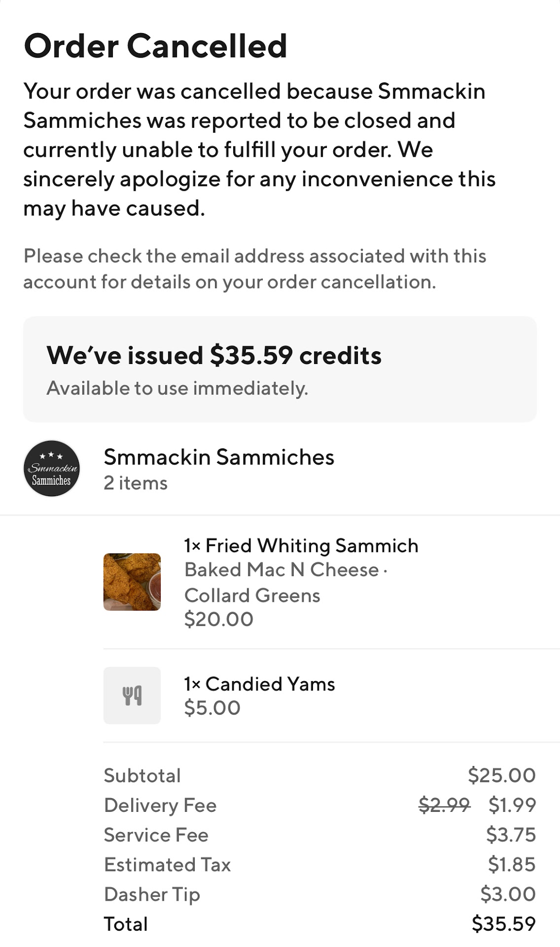The width and height of the screenshot is (560, 947).
Task: Open the Fried Whiting Sammich food photo
Action: (x=132, y=582)
